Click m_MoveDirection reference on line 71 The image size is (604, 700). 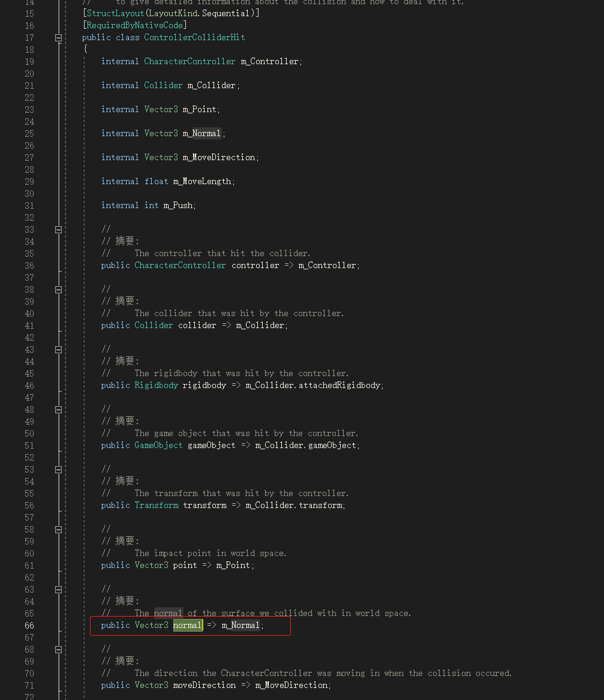pyautogui.click(x=292, y=685)
